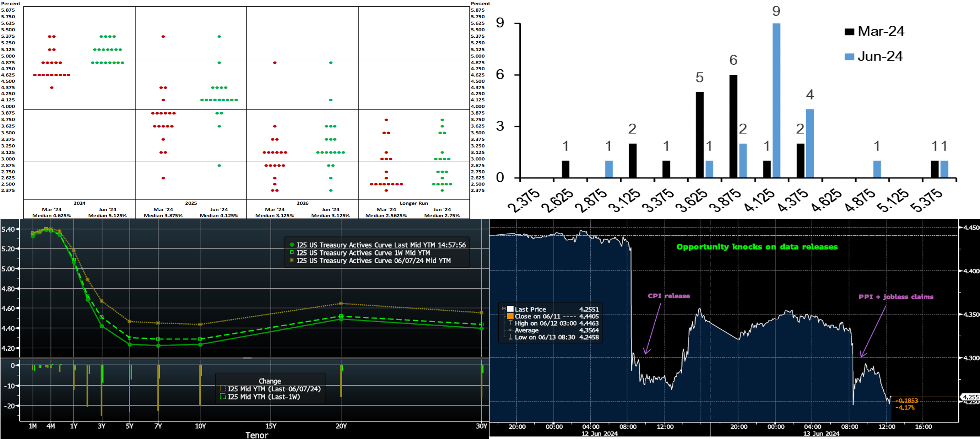Click the green square 1W Mid YTM legend icon

point(292,252)
